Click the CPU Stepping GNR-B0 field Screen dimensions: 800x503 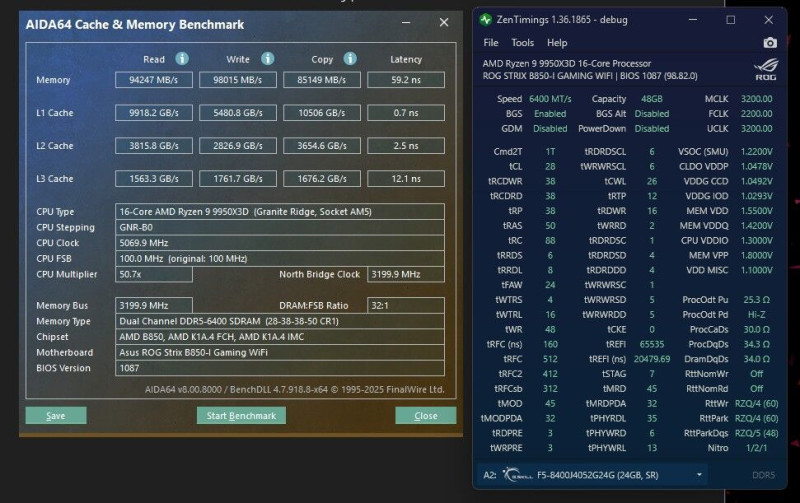pos(280,228)
